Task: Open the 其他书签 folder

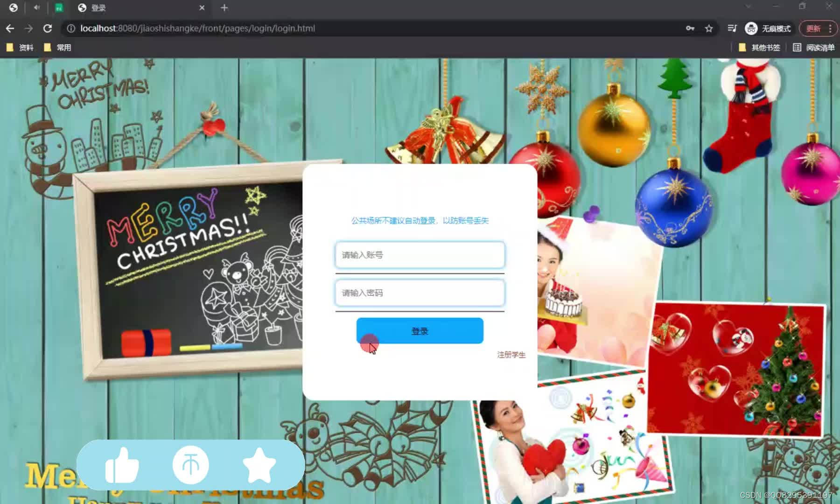Action: click(759, 48)
